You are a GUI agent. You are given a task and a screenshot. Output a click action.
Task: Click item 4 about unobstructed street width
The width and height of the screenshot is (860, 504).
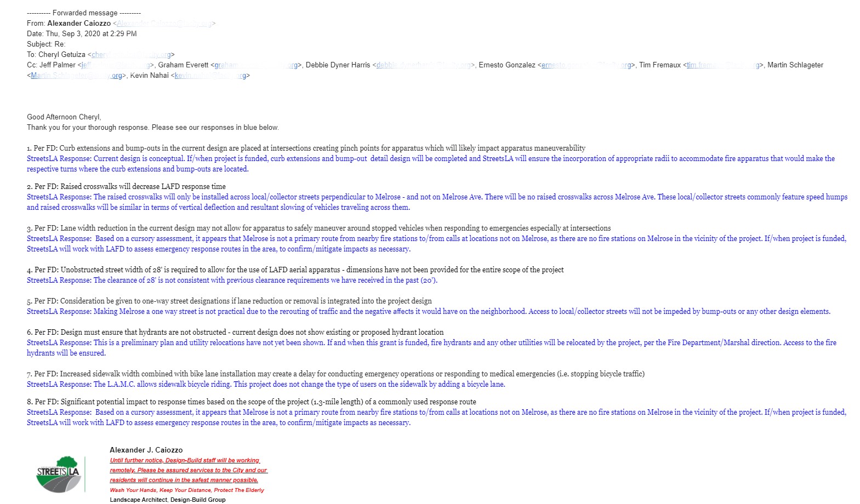[295, 270]
